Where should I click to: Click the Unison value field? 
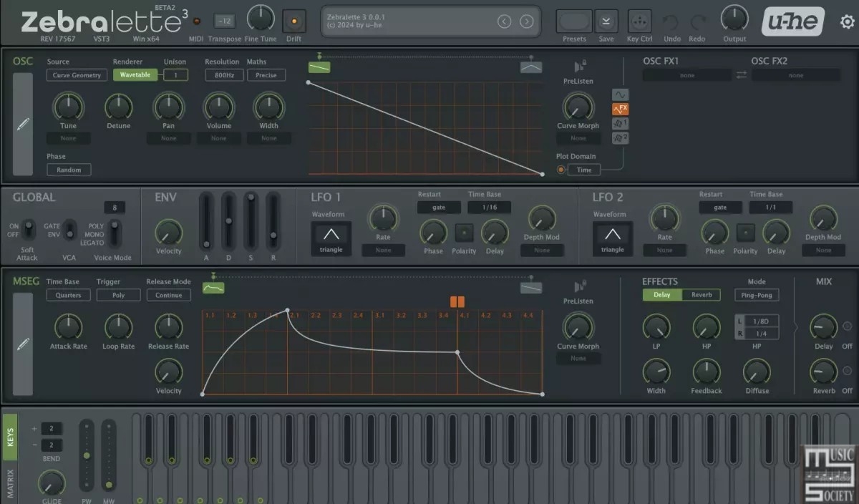[x=175, y=75]
